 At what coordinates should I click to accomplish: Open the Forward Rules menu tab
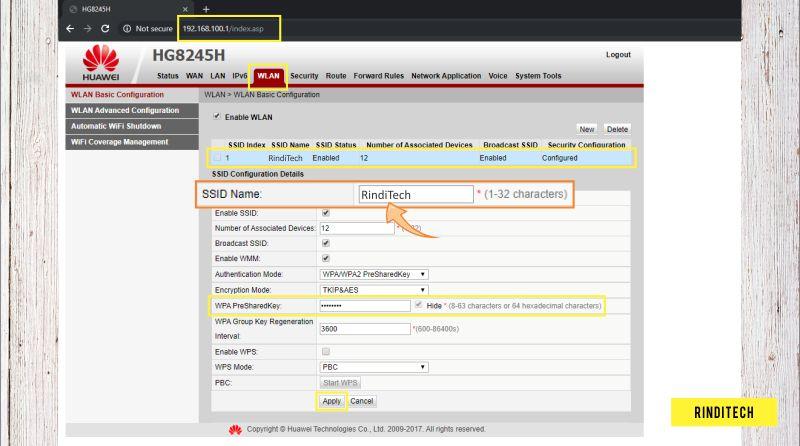[379, 76]
